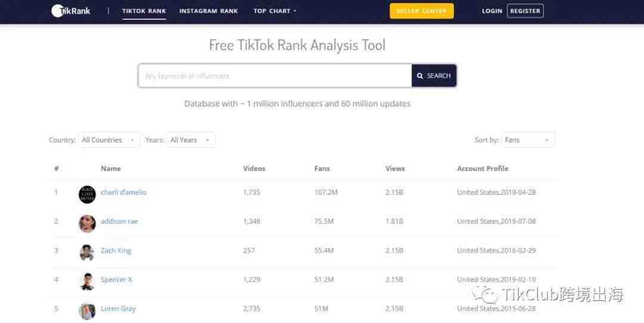Click addison rae's profile avatar

tap(87, 223)
